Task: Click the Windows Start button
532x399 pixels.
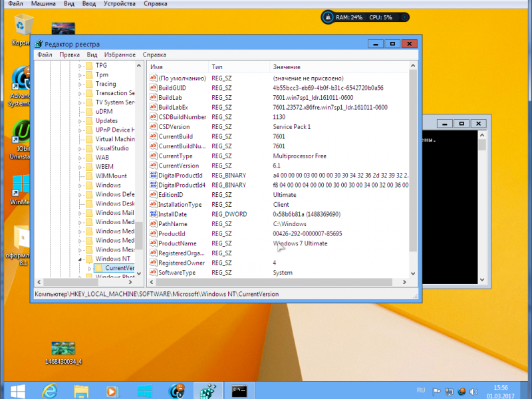Action: (x=18, y=391)
